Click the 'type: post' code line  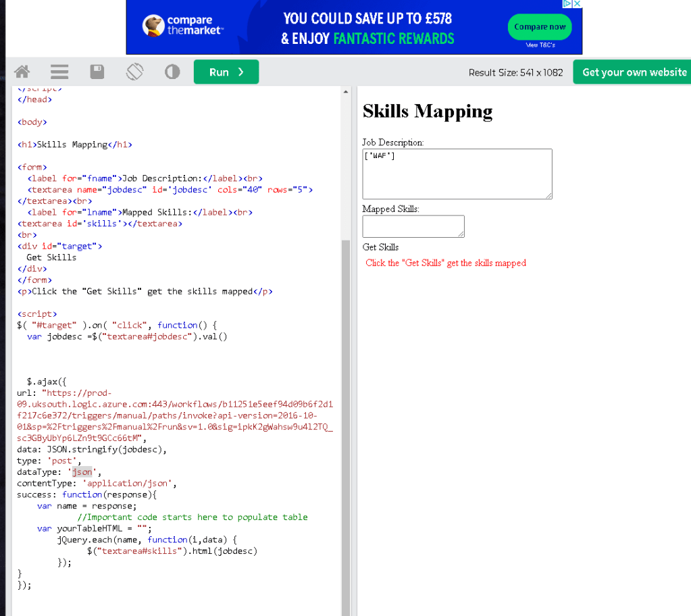click(x=49, y=461)
